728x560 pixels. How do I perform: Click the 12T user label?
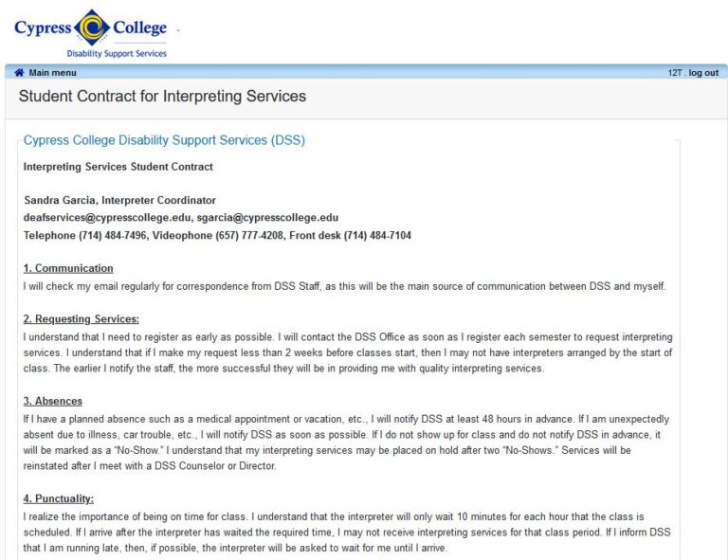(675, 73)
